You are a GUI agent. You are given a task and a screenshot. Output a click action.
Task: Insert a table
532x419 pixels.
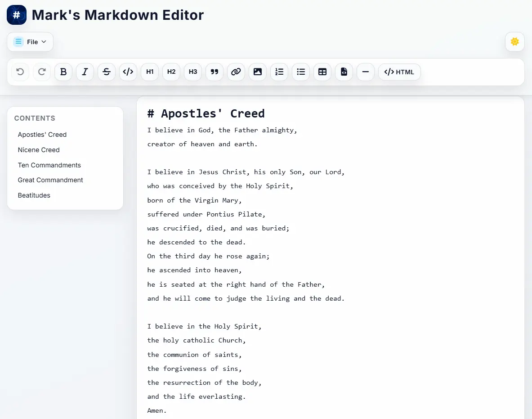(322, 72)
